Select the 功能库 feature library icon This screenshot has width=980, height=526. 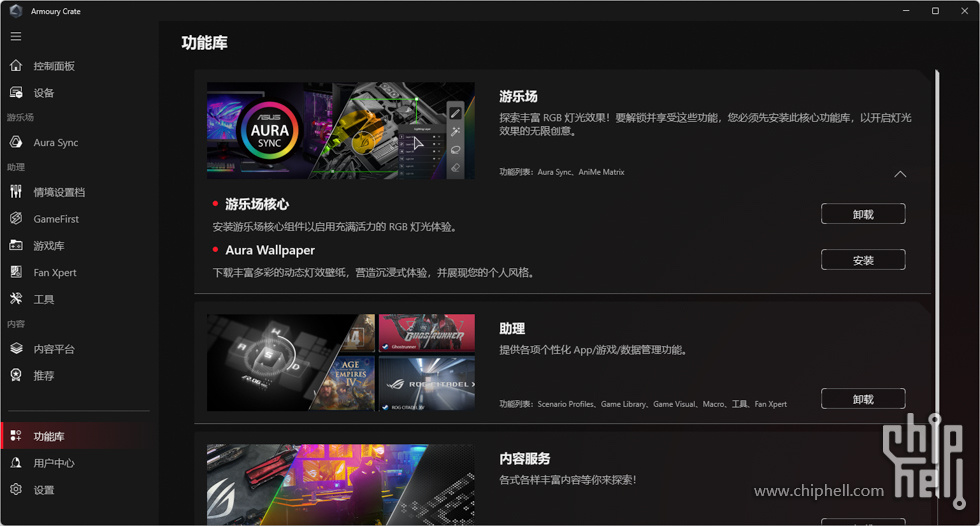point(16,435)
